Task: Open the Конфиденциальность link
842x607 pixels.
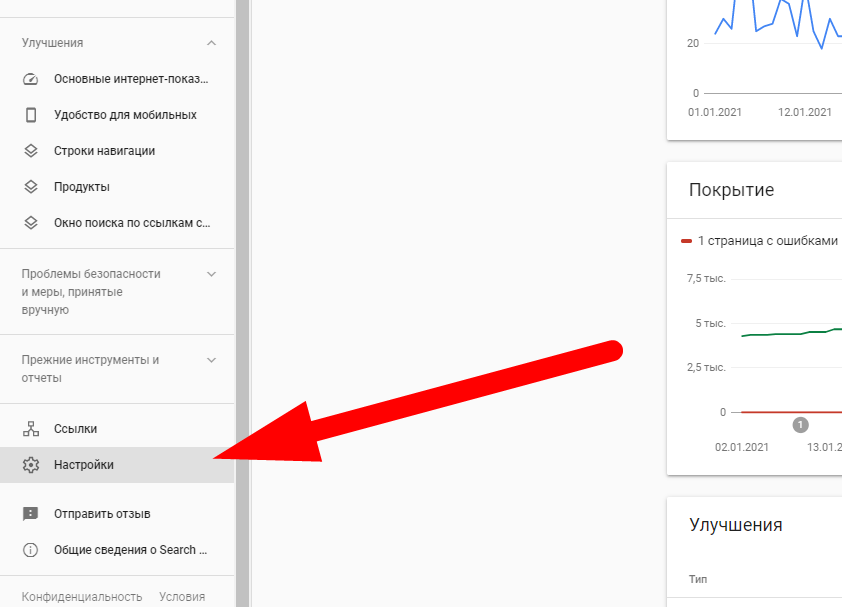Action: click(82, 597)
